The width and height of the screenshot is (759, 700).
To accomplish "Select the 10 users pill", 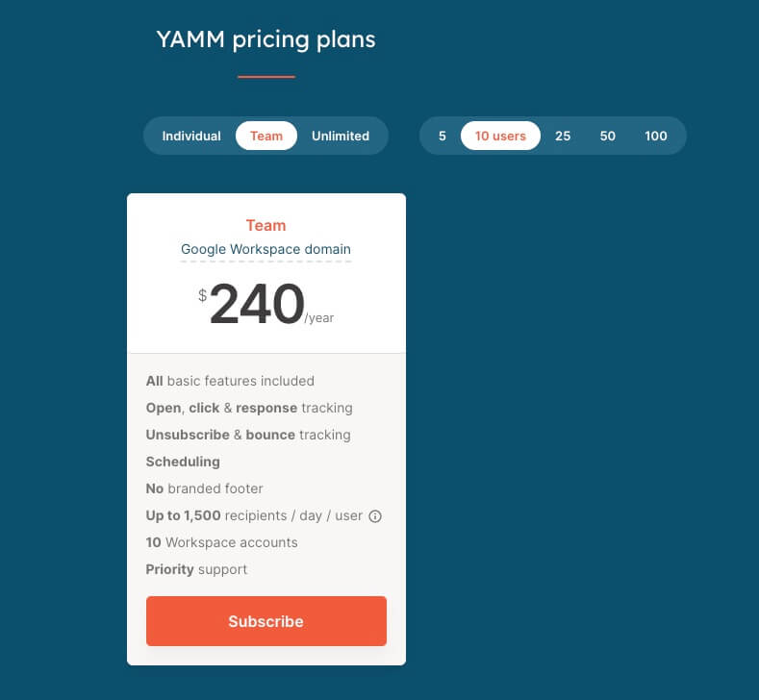I will click(x=500, y=136).
